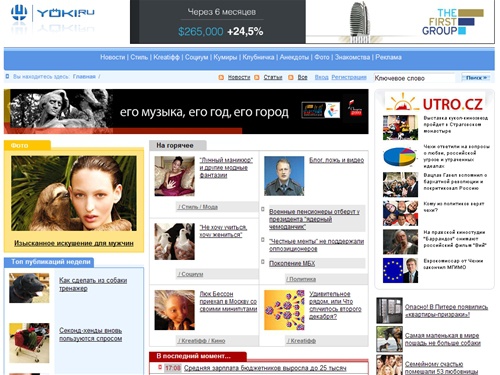Open the Социум menu item
The width and height of the screenshot is (500, 375).
pos(196,57)
